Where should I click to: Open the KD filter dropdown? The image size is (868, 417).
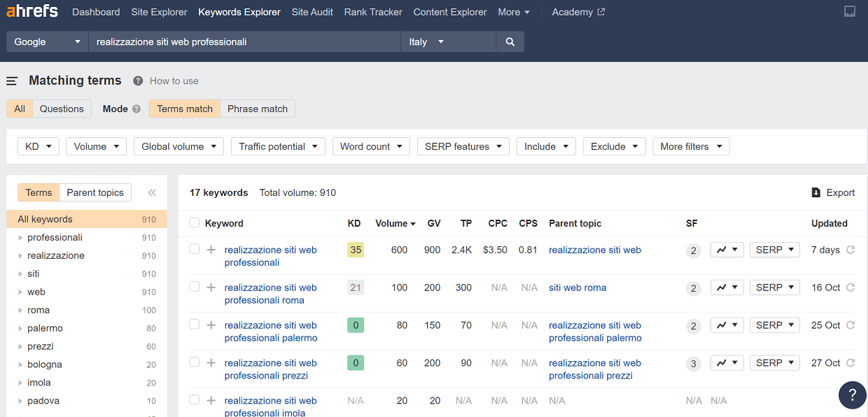(38, 146)
